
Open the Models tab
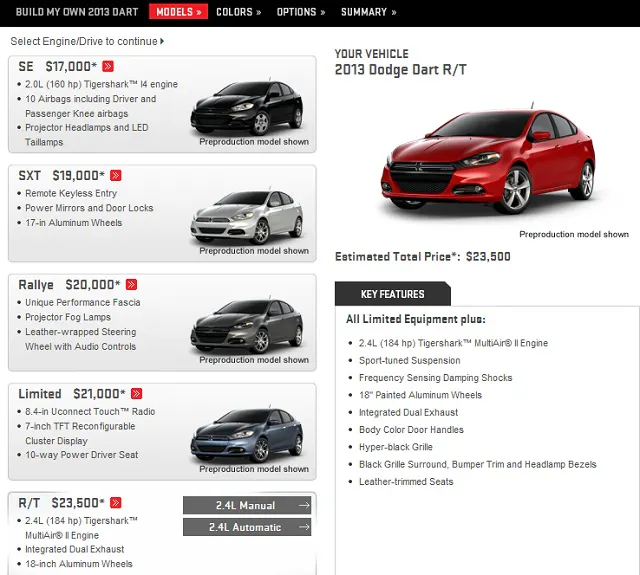click(x=179, y=12)
